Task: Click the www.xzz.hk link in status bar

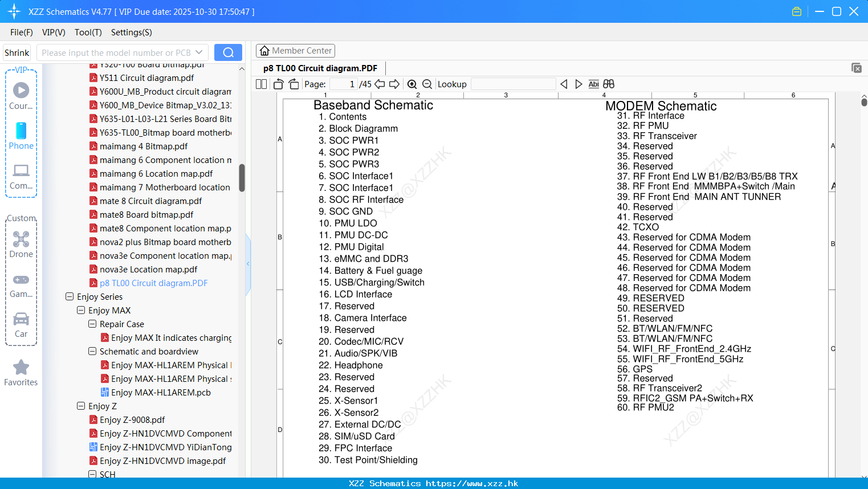Action: click(x=472, y=483)
